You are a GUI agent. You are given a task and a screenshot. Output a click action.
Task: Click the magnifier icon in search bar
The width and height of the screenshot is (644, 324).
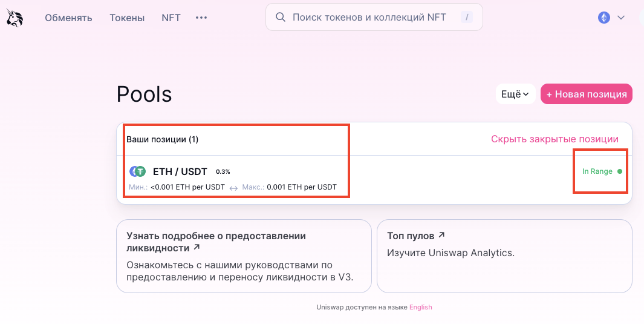coord(280,18)
